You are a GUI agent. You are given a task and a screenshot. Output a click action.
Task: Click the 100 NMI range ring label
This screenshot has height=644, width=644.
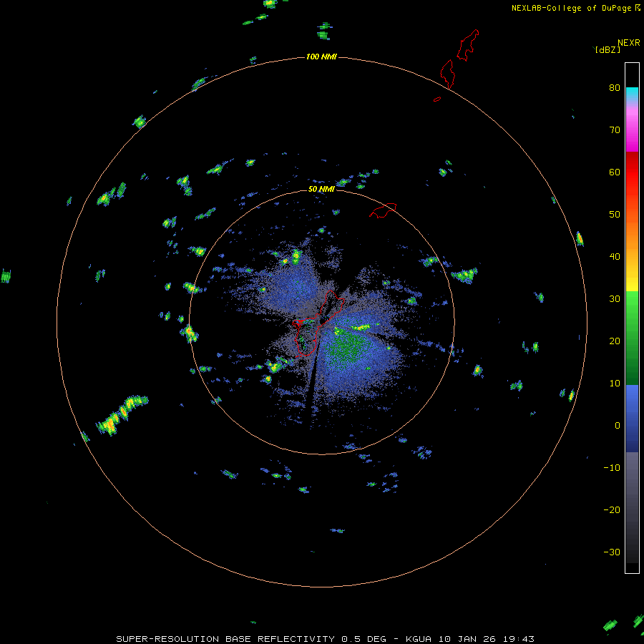pos(321,57)
